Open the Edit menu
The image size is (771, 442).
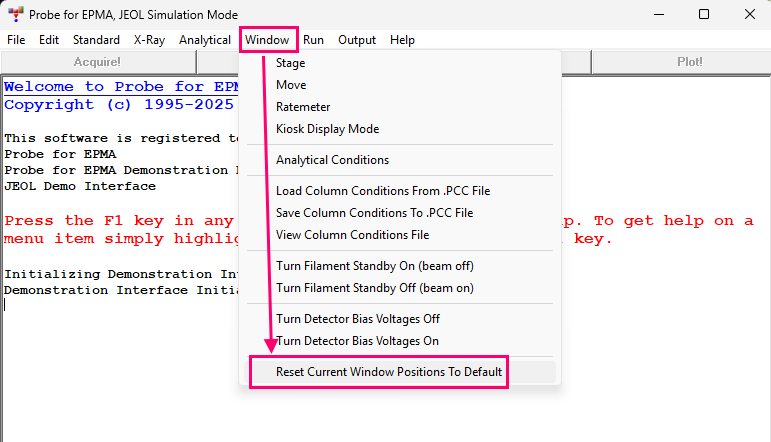coord(49,40)
